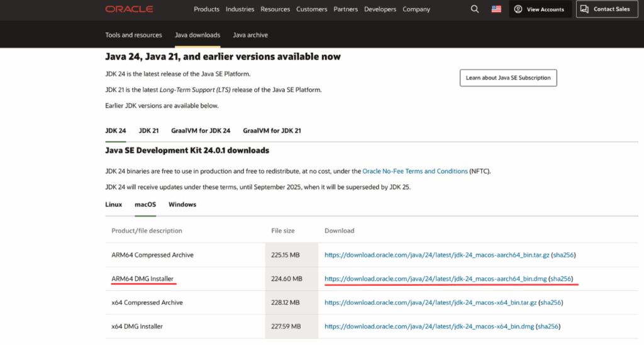The width and height of the screenshot is (644, 345).
Task: Open the Tools and resources tab
Action: click(133, 35)
